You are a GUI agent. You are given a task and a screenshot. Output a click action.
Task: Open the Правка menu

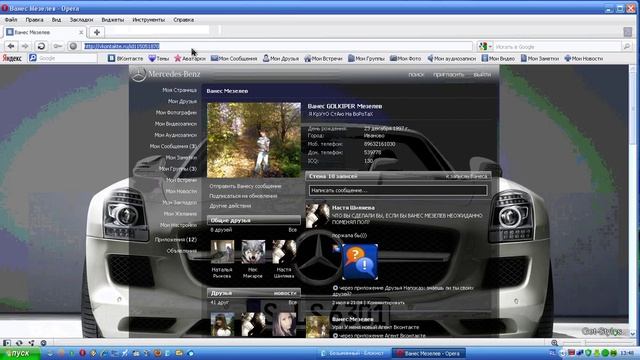click(34, 20)
